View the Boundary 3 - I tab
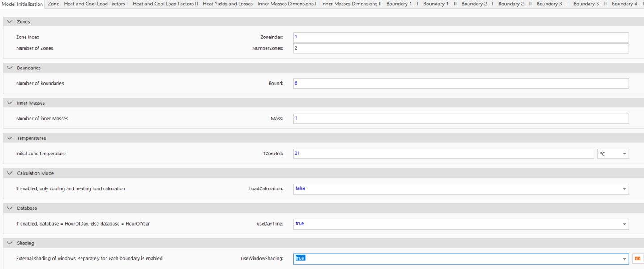The width and height of the screenshot is (644, 269). click(553, 4)
